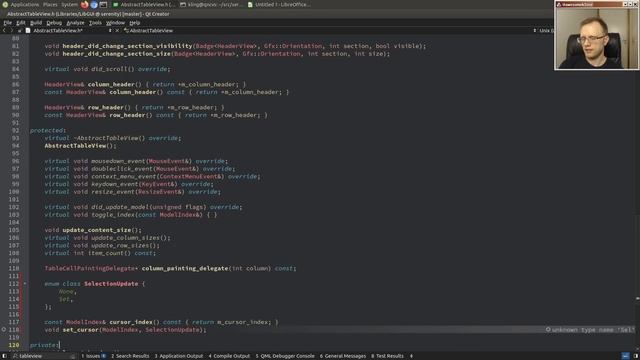
Task: Click the did_scroll function on line 84
Action: tap(109, 69)
